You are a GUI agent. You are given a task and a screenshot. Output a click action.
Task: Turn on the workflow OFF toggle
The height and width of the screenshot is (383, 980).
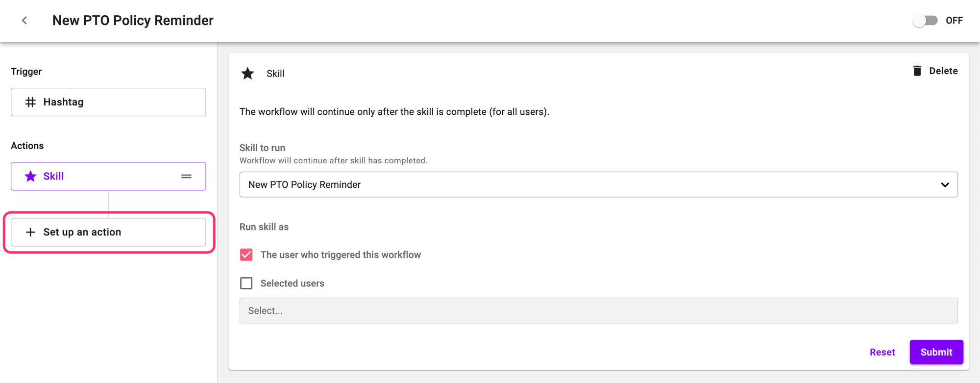point(925,20)
